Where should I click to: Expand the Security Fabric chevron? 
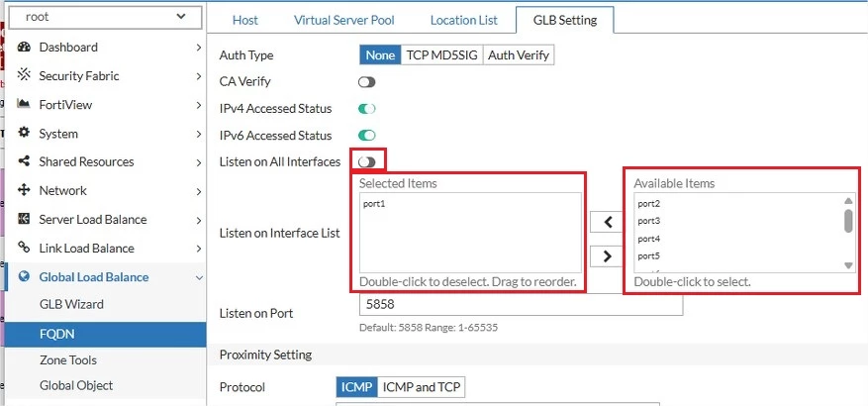point(199,76)
